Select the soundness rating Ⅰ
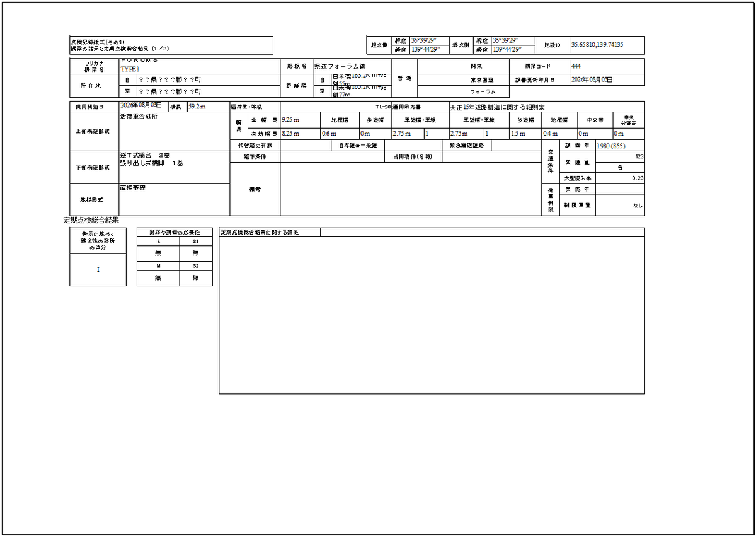Image resolution: width=756 pixels, height=536 pixels. 98,269
